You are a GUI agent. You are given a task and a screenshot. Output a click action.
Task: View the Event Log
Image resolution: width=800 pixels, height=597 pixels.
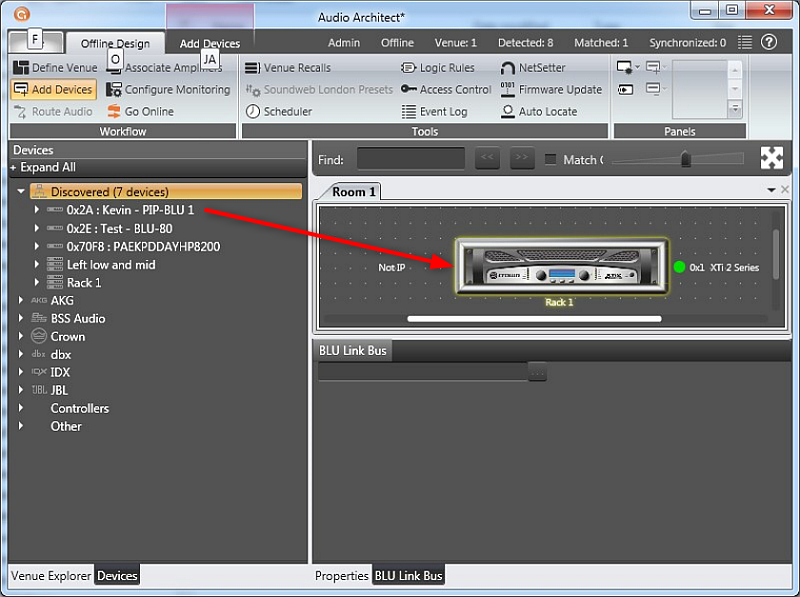434,111
